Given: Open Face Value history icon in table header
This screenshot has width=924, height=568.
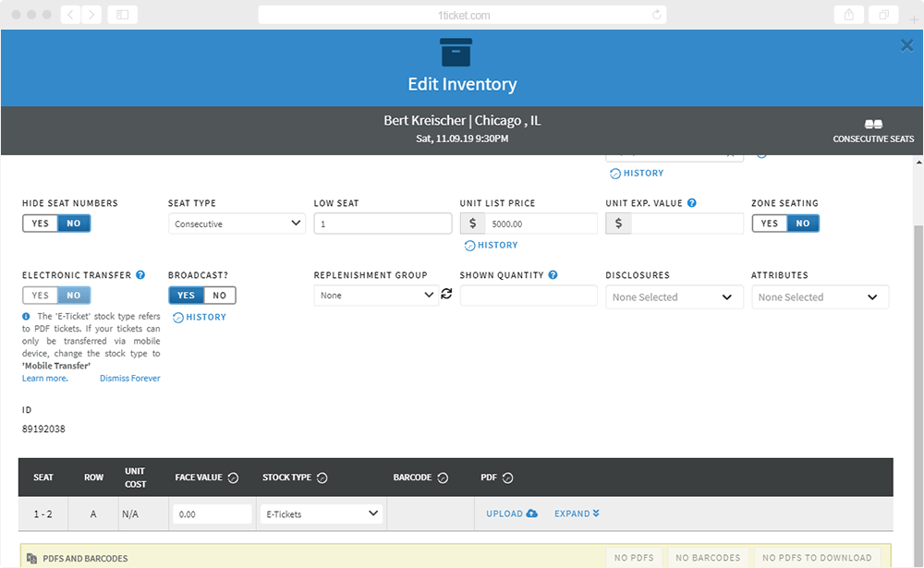Looking at the screenshot, I should coord(234,477).
